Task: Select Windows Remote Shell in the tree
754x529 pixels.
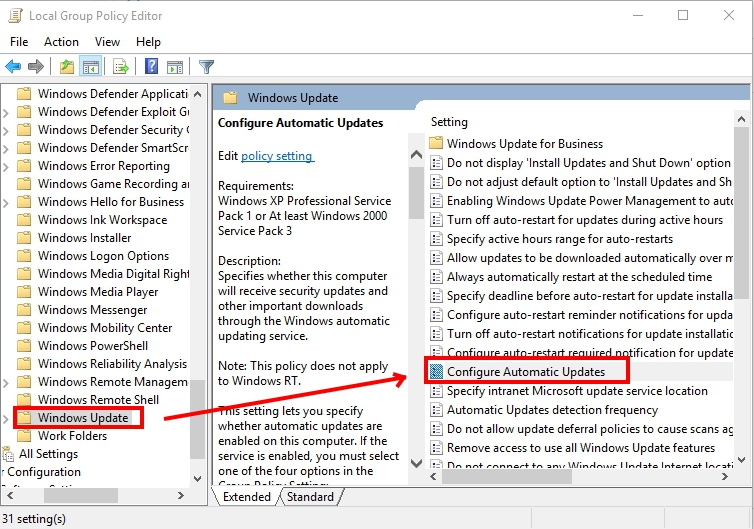Action: tap(98, 400)
